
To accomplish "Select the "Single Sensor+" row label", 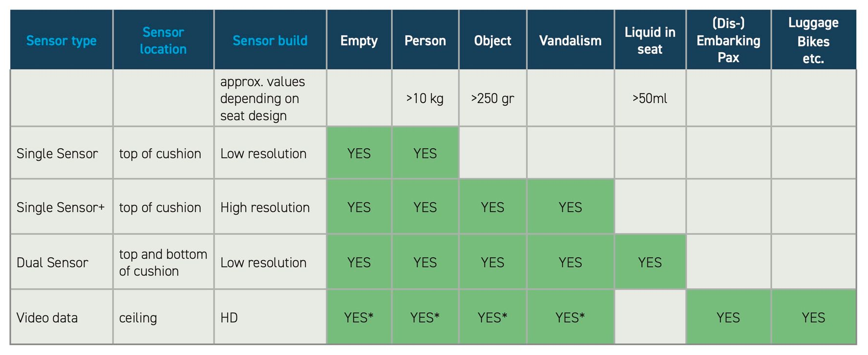I will coord(61,207).
